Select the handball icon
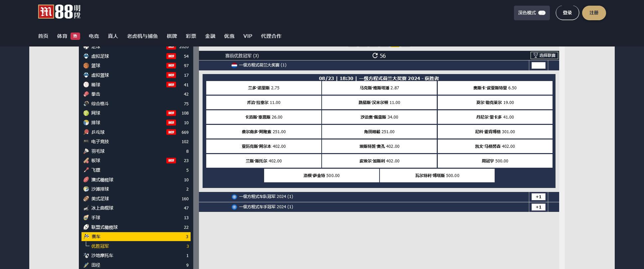Viewport: 644px width, 269px height. click(86, 218)
